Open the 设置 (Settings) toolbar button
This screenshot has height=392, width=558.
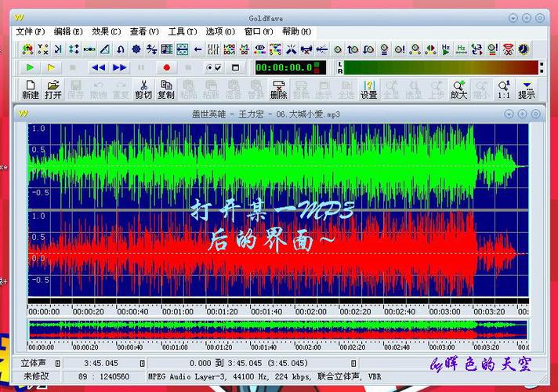coord(368,89)
